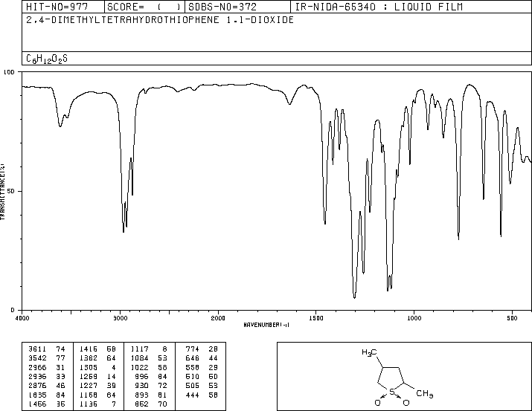Image resolution: width=532 pixels, height=411 pixels.
Task: Select the 1168 peak entry in the table
Action: (97, 395)
